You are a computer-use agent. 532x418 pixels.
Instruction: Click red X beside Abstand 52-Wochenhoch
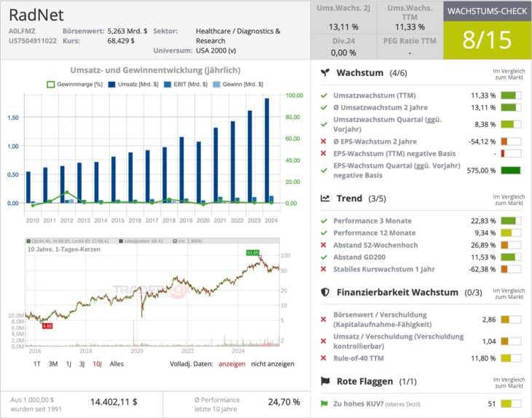point(324,245)
